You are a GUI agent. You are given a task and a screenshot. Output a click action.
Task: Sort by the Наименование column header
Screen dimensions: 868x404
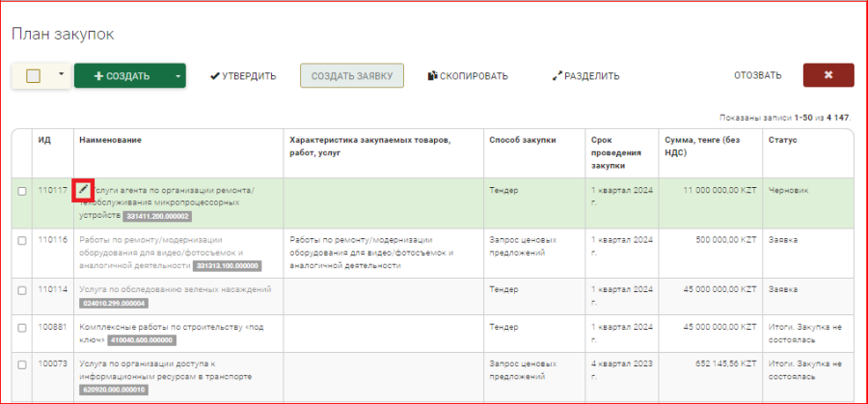[x=110, y=141]
